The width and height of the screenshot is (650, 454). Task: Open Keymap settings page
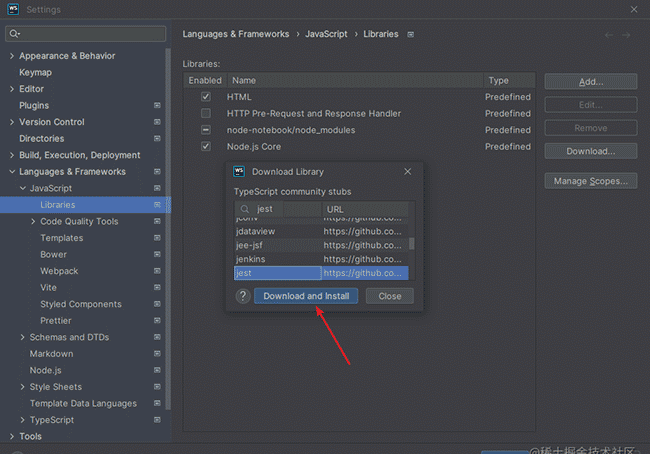(35, 72)
